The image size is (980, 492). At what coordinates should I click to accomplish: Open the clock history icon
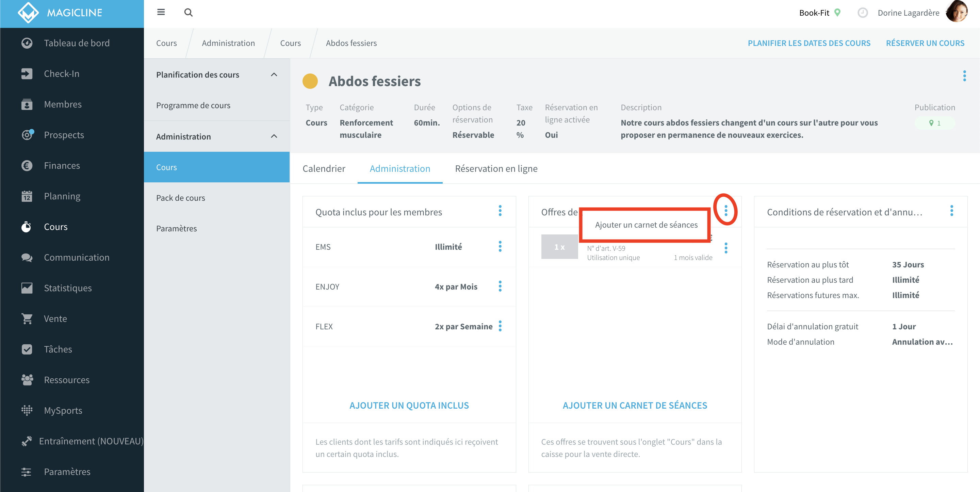point(863,13)
